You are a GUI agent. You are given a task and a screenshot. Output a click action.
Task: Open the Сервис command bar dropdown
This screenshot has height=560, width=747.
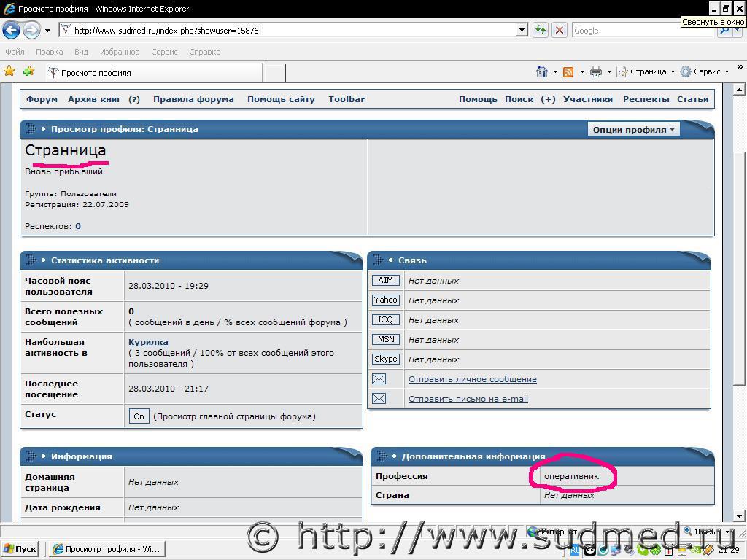click(705, 71)
